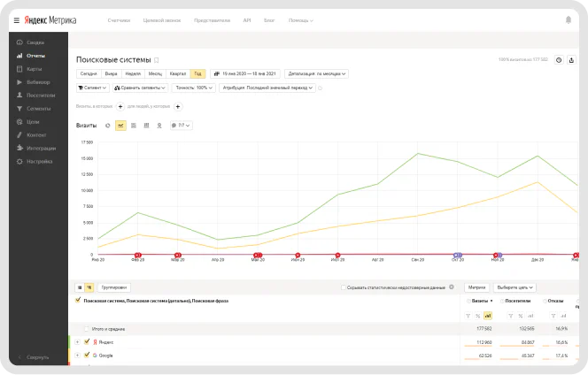Open Представители in the top navigation
This screenshot has width=588, height=375.
coord(212,20)
